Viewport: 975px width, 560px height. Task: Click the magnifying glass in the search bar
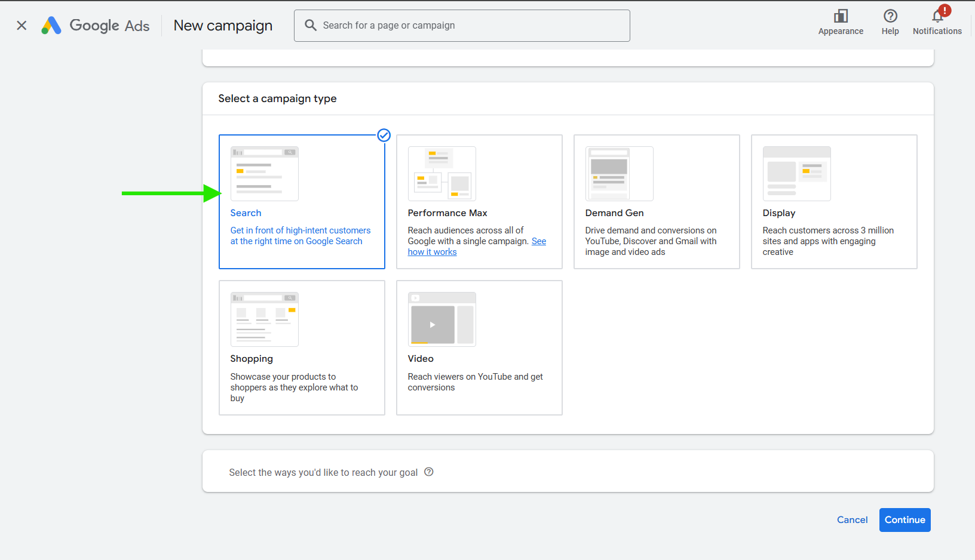310,25
